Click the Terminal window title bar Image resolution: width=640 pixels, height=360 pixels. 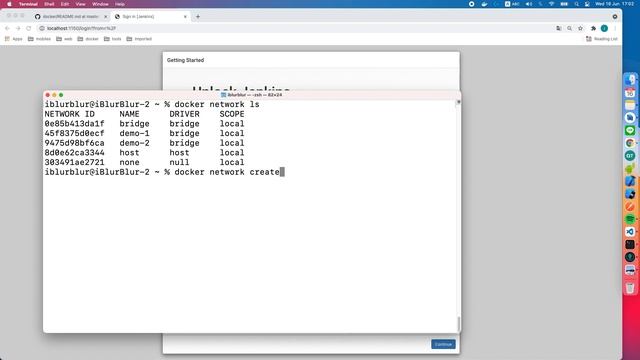pyautogui.click(x=252, y=95)
